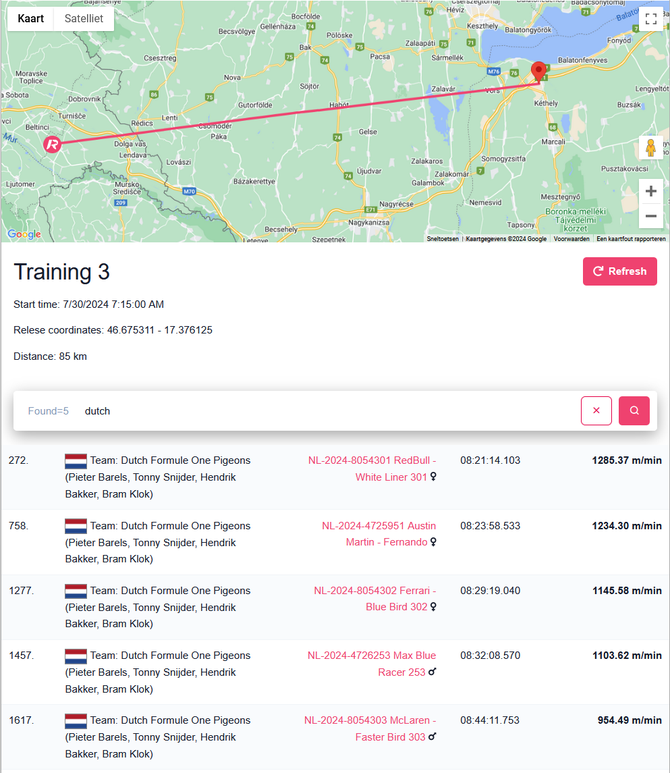Image resolution: width=670 pixels, height=773 pixels.
Task: Select speed 1103.62 m/min
Action: [627, 656]
